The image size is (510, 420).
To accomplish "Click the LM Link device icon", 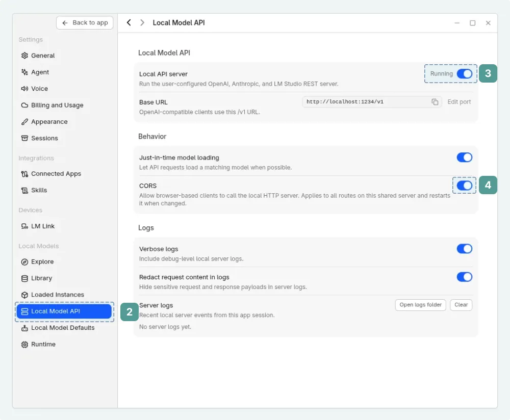I will [x=24, y=226].
